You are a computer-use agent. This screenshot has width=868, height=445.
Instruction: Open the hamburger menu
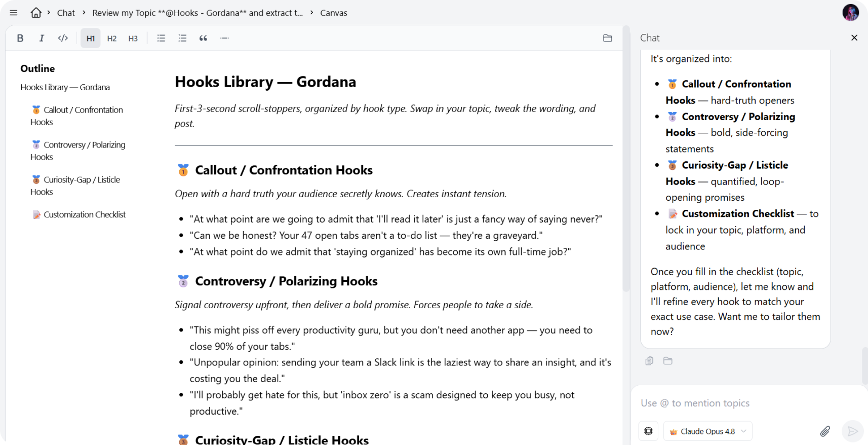[x=14, y=13]
